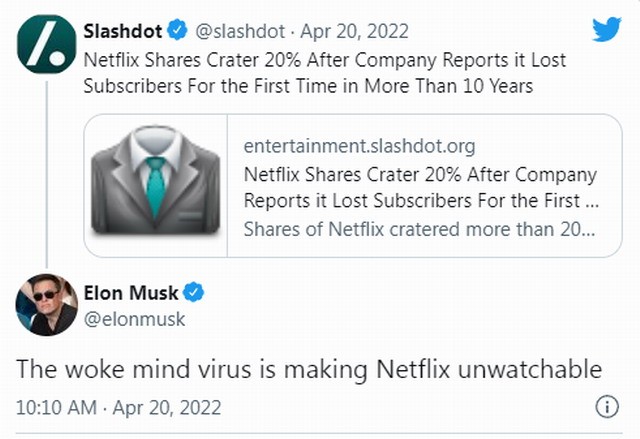
Task: Click the card description about Netflix shares
Action: coord(420,227)
